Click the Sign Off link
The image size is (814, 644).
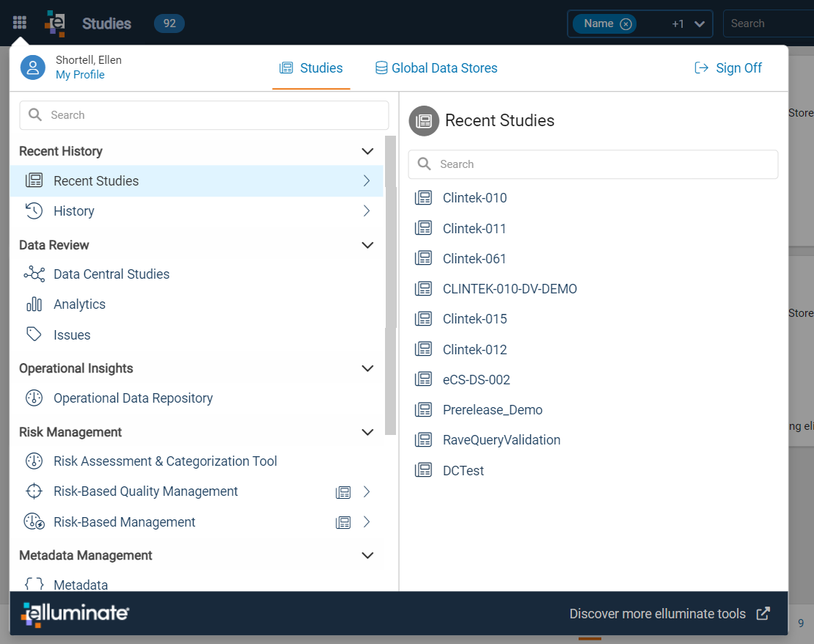tap(727, 68)
